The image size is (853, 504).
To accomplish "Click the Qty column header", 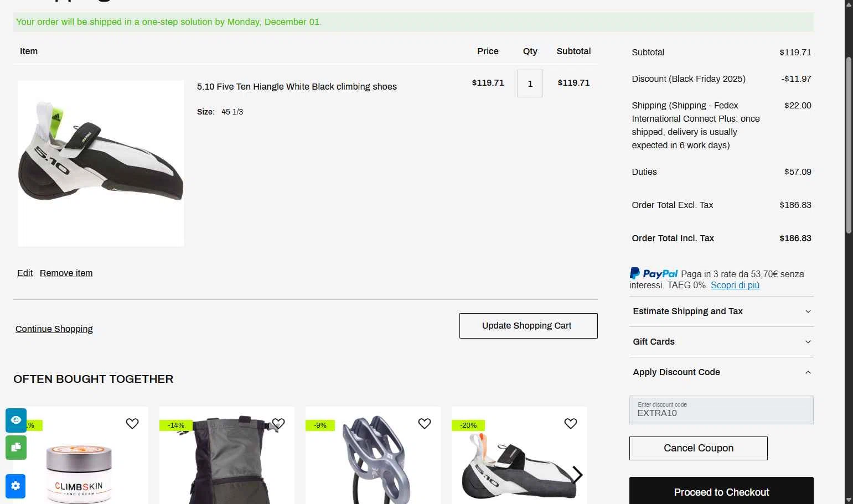I will pos(530,51).
